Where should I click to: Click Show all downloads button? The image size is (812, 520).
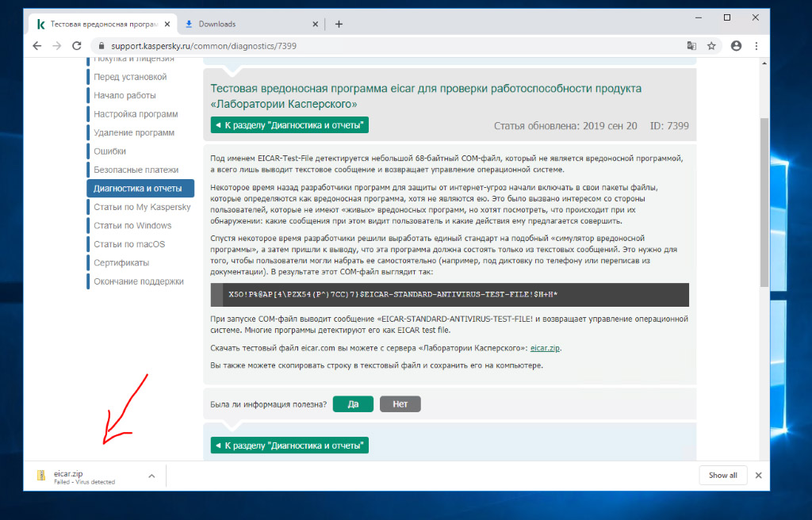coord(723,476)
